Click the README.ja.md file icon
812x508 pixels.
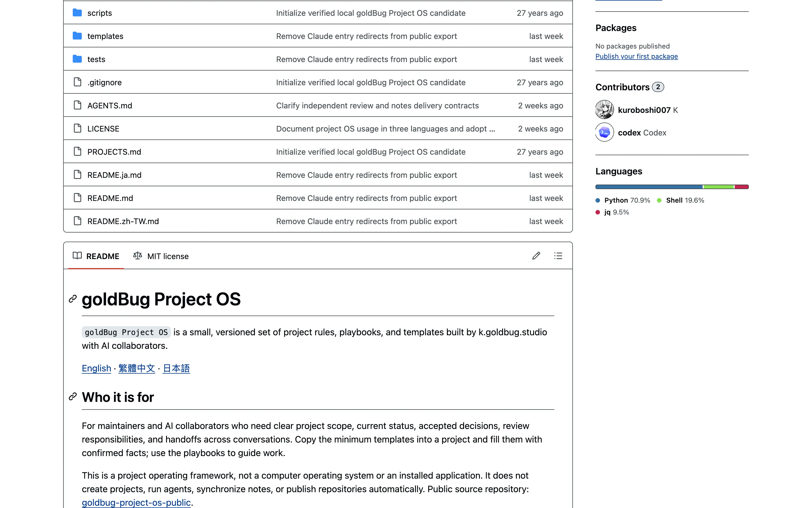click(78, 175)
